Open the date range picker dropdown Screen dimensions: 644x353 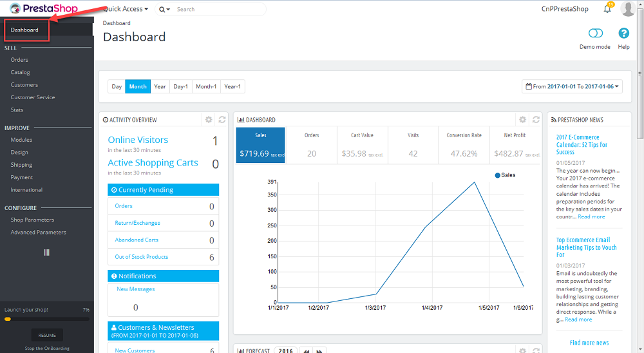[572, 86]
